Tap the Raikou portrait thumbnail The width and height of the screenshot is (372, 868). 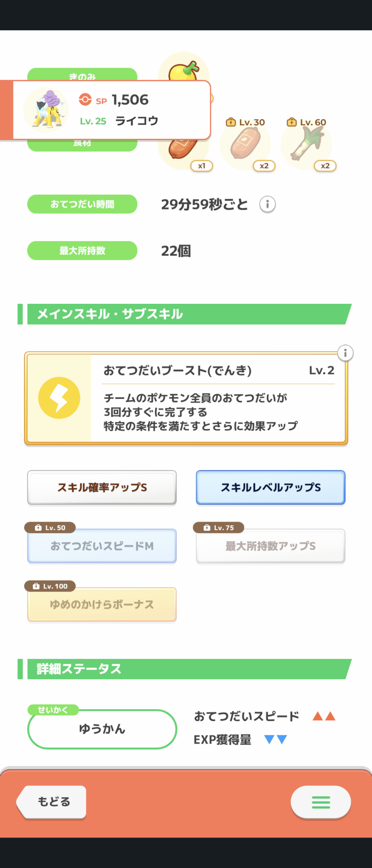tap(46, 110)
